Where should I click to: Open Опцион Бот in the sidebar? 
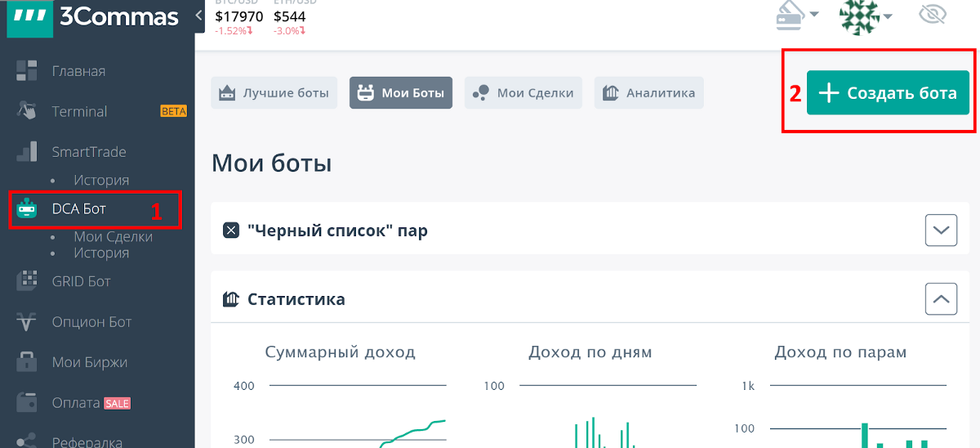coord(91,322)
